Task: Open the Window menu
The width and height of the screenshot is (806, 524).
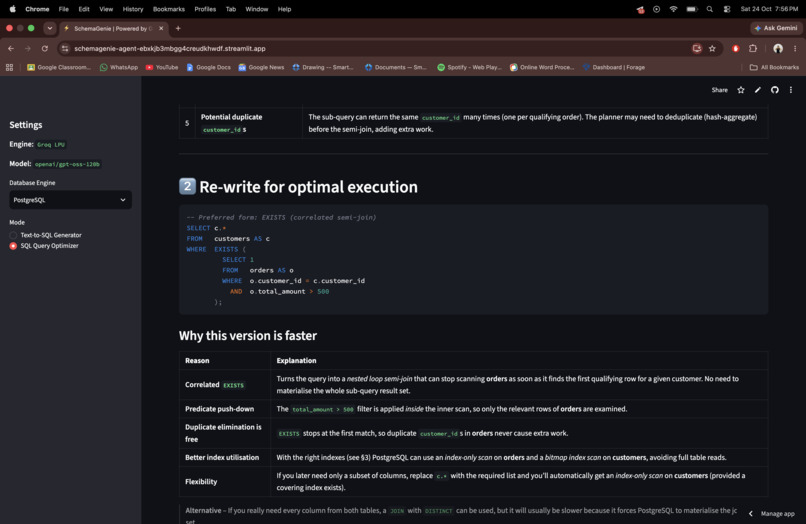Action: point(257,9)
